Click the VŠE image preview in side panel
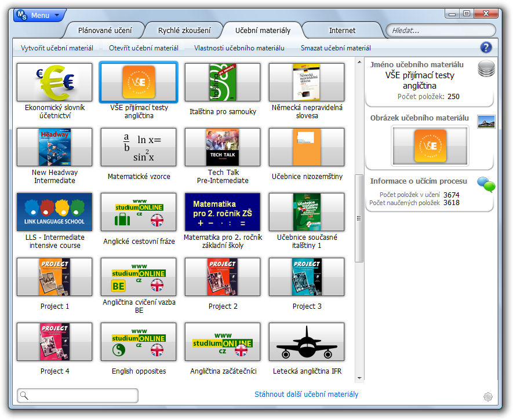The height and width of the screenshot is (420, 513). pyautogui.click(x=430, y=146)
